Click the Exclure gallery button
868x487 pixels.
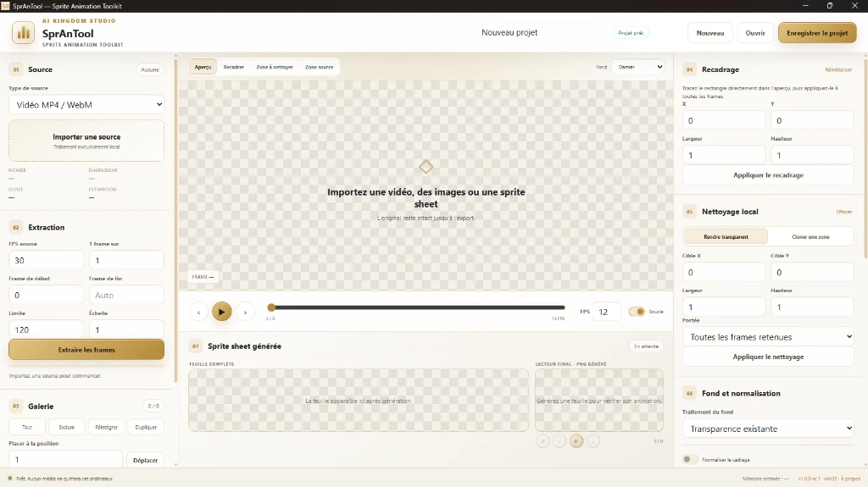[x=66, y=427]
